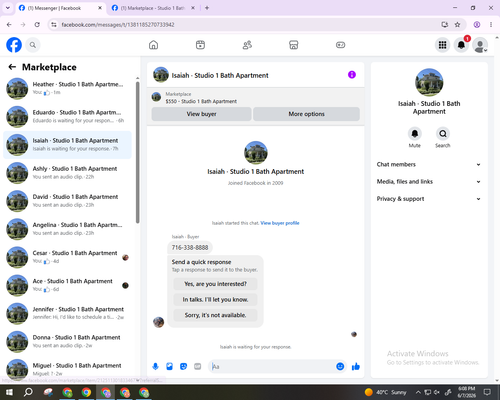This screenshot has height=400, width=500.
Task: Click the address bar URL
Action: click(x=118, y=25)
